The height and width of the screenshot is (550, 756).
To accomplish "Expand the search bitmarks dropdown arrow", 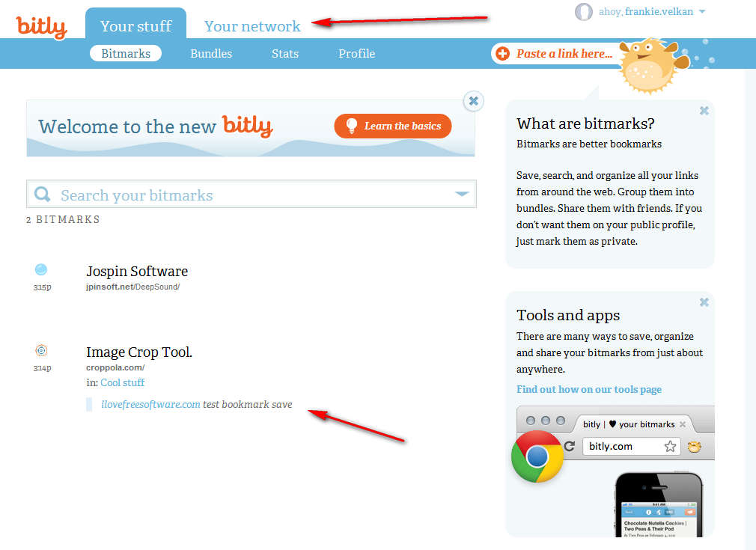I will click(462, 194).
